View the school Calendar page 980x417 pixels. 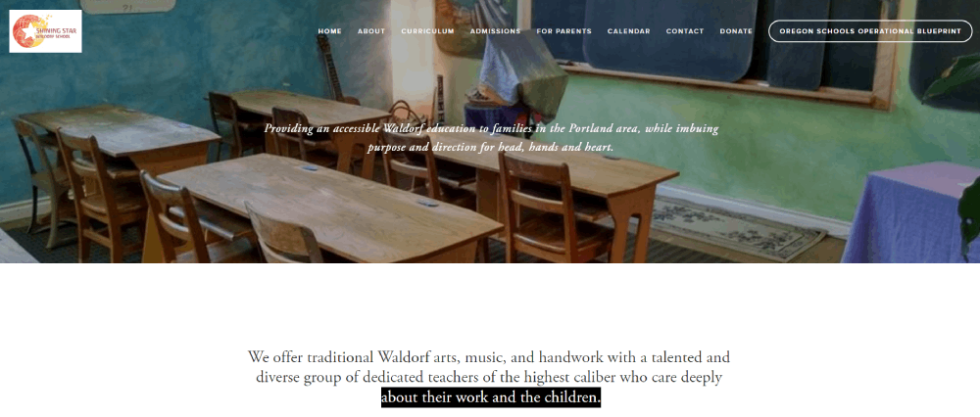628,31
